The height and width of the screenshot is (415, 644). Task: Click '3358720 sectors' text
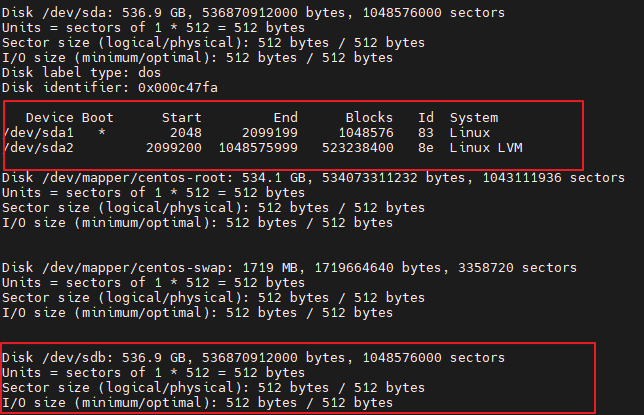[518, 268]
